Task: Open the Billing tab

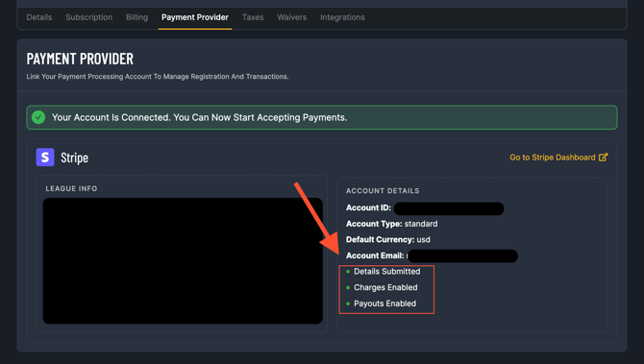Action: coord(136,17)
